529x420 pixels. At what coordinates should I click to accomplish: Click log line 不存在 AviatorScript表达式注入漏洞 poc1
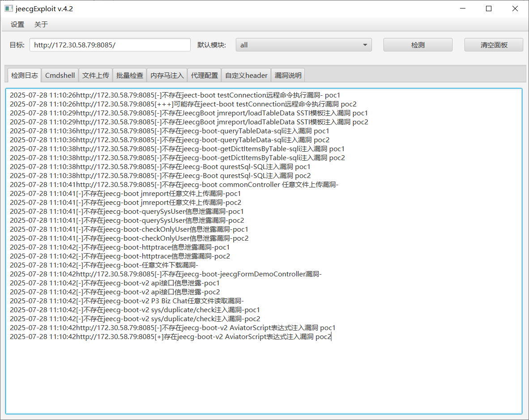coord(172,327)
